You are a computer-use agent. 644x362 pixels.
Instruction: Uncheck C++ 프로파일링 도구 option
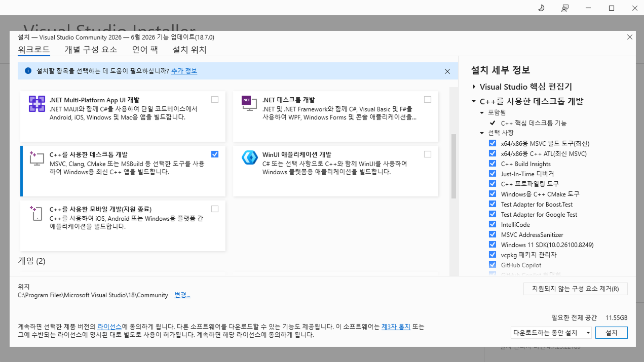pos(493,184)
